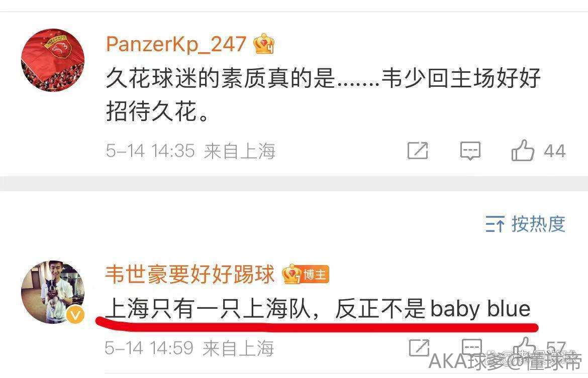
Task: Open post text 久花球迷的素质真的是
Action: click(220, 78)
